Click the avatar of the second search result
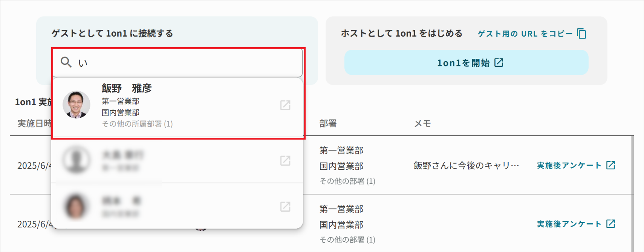This screenshot has height=252, width=644. point(76,160)
